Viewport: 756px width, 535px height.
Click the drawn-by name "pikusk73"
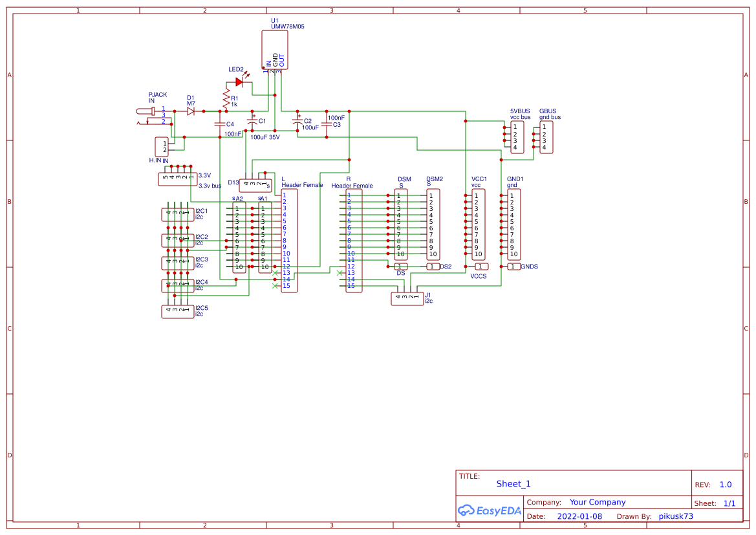(x=676, y=516)
